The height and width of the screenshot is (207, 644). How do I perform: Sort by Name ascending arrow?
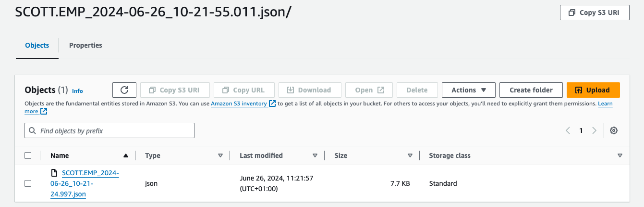click(126, 155)
